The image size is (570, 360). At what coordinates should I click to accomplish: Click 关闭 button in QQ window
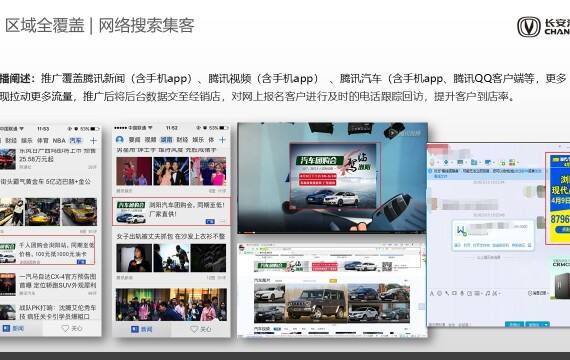514,324
